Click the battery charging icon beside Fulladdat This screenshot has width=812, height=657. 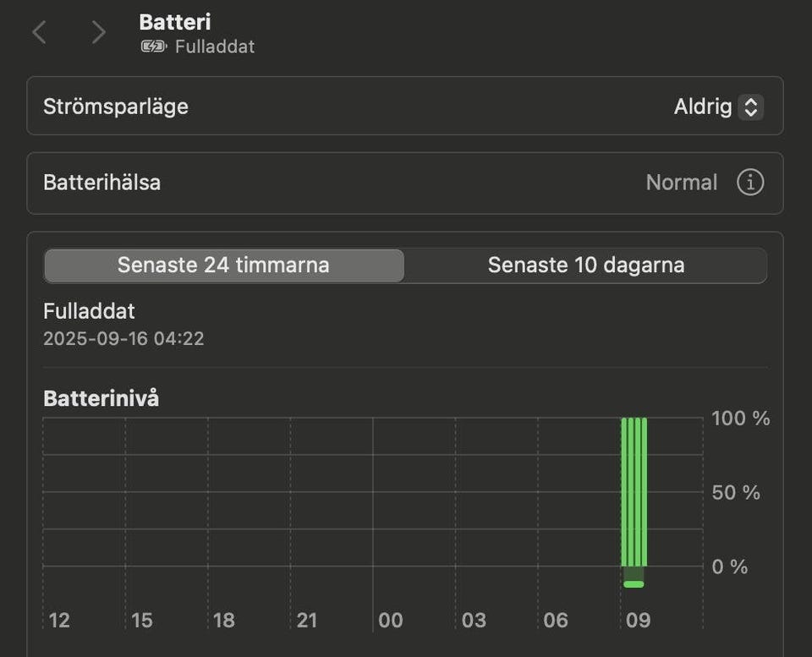coord(153,47)
